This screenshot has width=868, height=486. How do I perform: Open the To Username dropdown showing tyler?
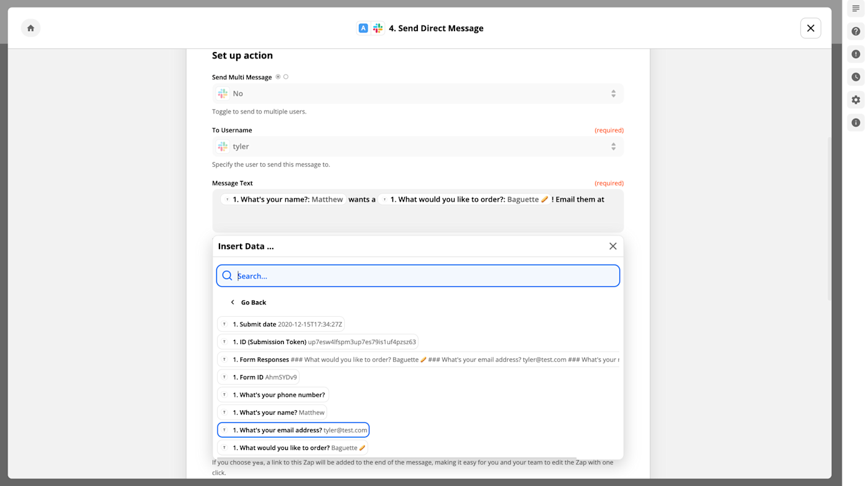(x=418, y=146)
